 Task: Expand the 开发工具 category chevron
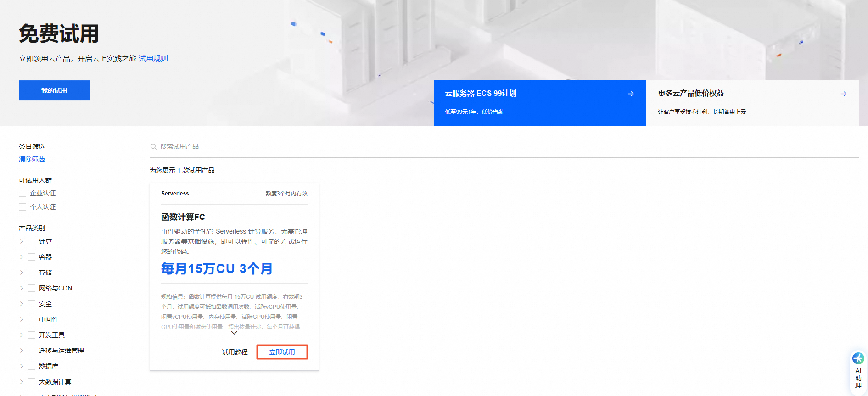[21, 335]
